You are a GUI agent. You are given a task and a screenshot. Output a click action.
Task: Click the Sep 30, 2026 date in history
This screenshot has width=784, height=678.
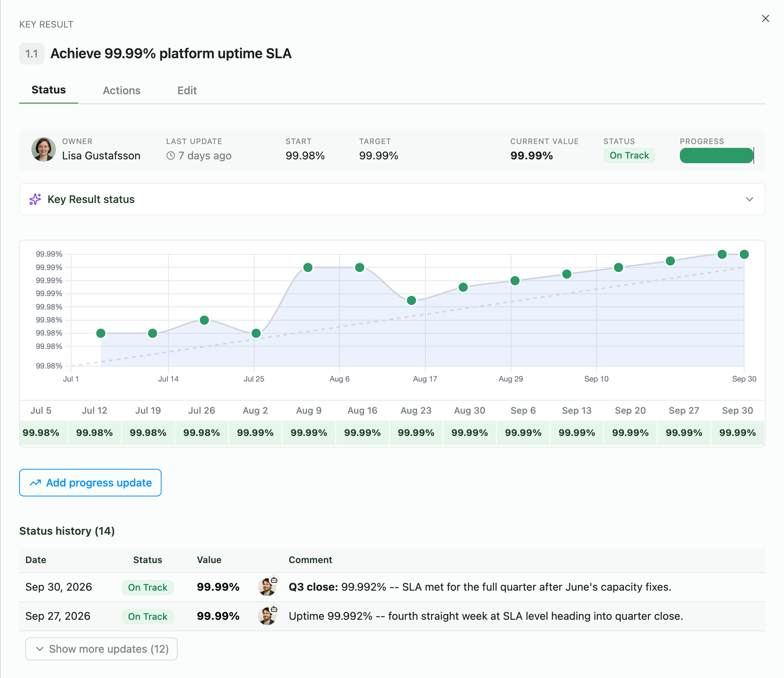click(59, 587)
